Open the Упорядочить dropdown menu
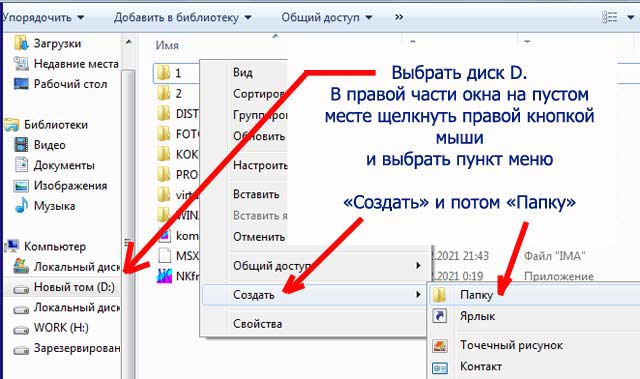The width and height of the screenshot is (640, 379). [42, 17]
